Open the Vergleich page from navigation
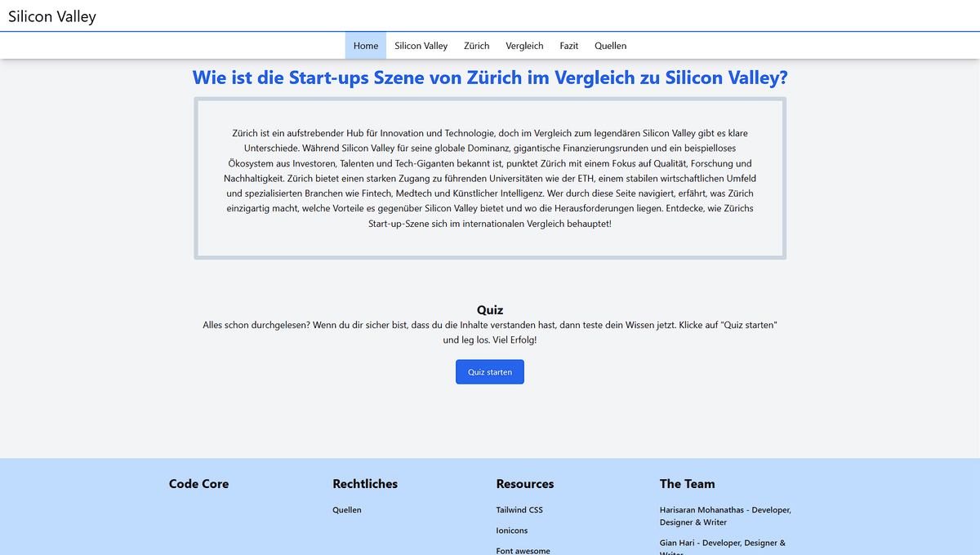Viewport: 980px width, 555px height. coord(524,46)
